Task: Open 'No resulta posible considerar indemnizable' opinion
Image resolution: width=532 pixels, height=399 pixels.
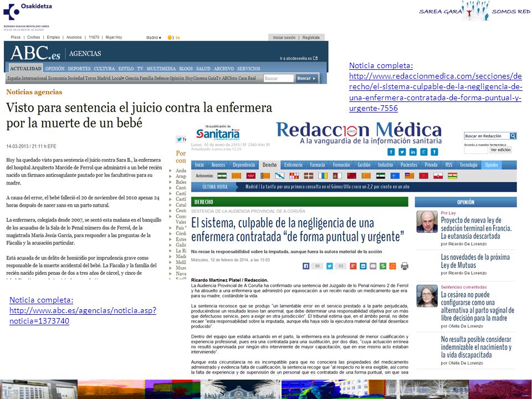Action: click(476, 347)
